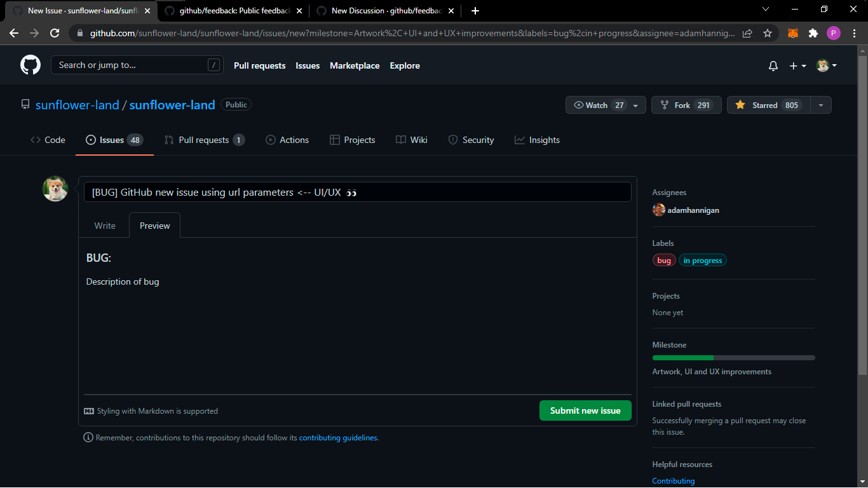868x488 pixels.
Task: Go to header Pull requests link
Action: pyautogui.click(x=260, y=65)
